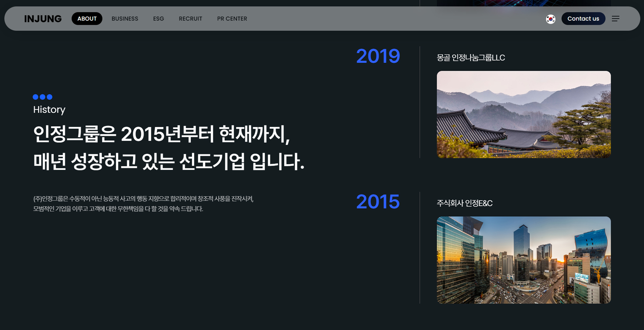Open the BUSINESS menu
644x330 pixels.
(x=125, y=19)
